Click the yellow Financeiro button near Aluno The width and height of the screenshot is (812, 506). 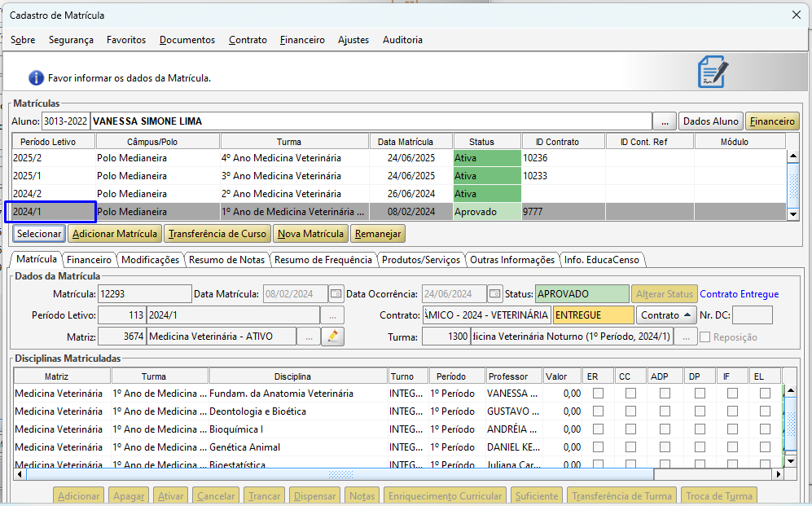pos(772,121)
